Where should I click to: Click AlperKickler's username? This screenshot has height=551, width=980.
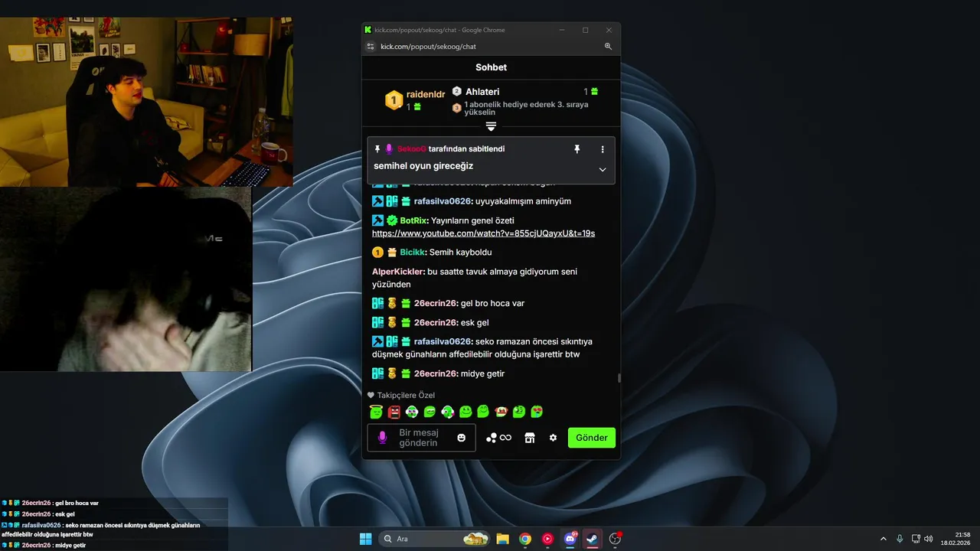tap(398, 272)
